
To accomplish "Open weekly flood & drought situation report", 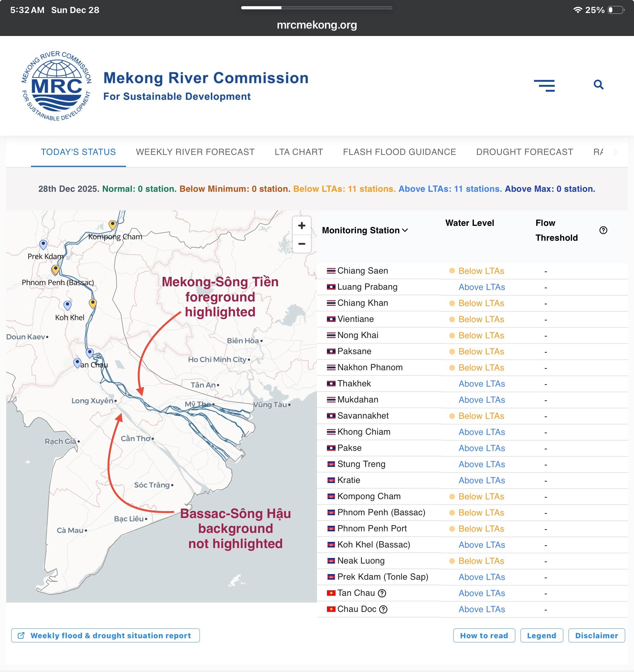I will point(106,635).
